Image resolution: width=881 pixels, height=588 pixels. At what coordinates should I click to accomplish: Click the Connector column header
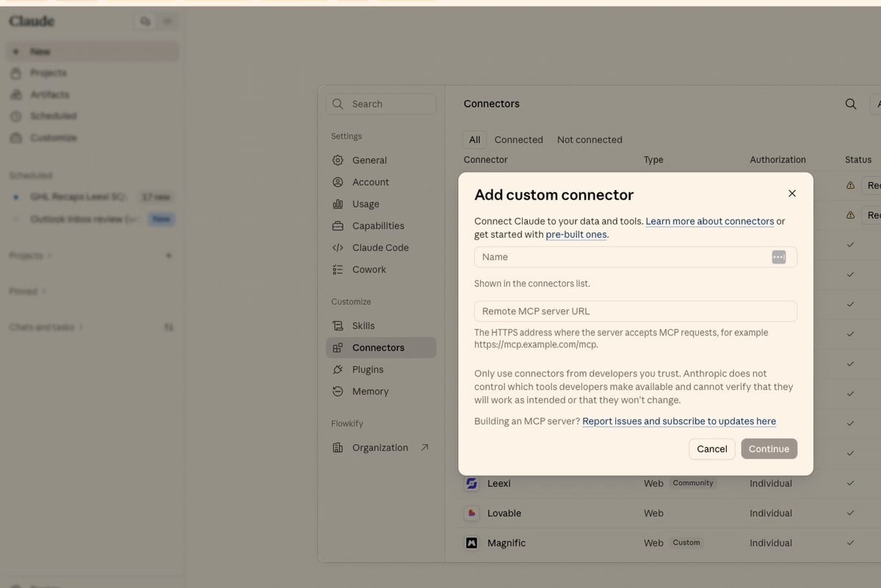click(x=485, y=159)
